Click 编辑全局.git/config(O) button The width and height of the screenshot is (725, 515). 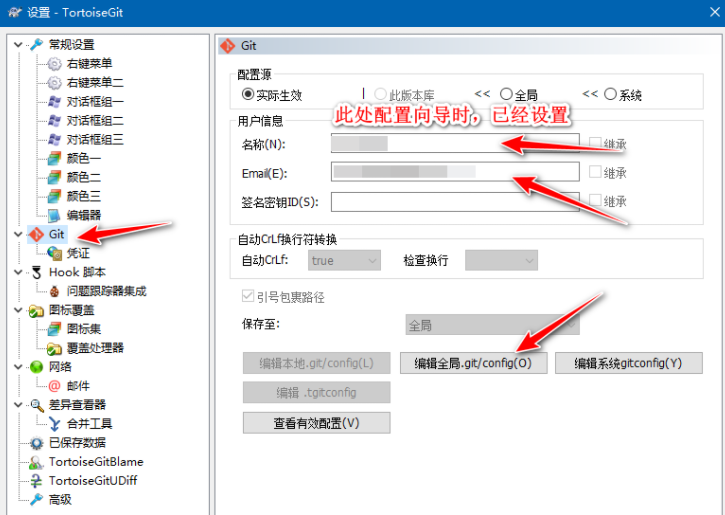[x=473, y=363]
